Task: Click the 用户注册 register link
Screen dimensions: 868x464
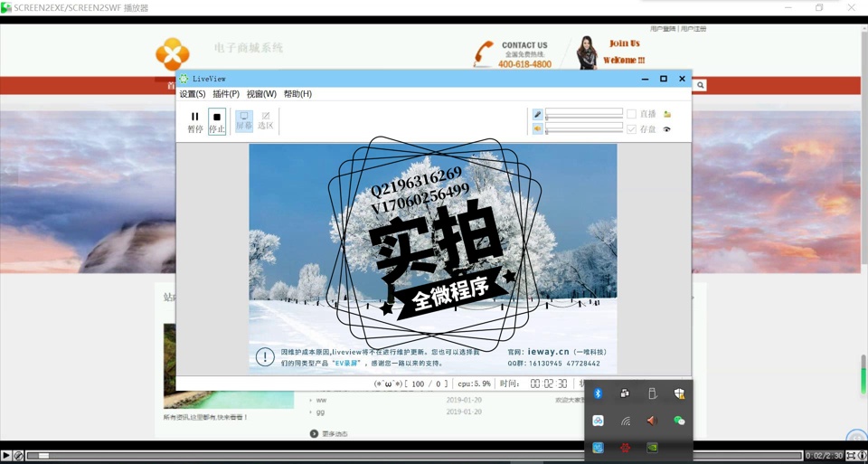Action: 693,29
